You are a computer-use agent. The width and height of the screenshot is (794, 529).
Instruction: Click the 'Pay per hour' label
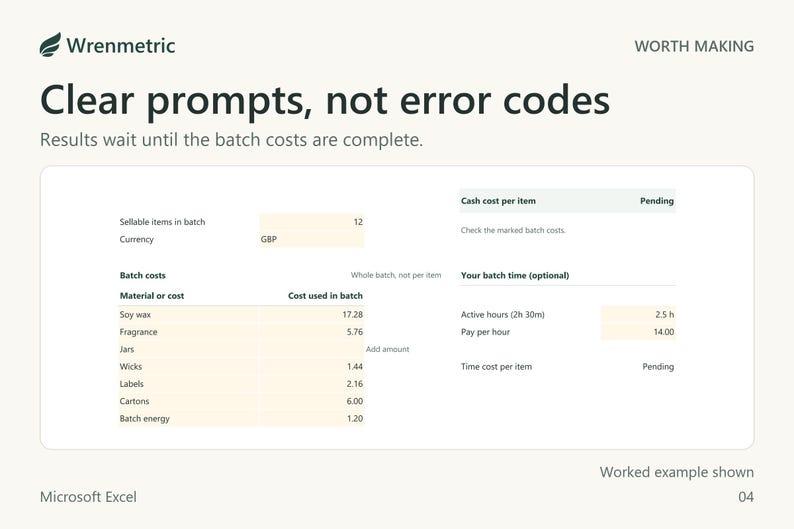tap(485, 332)
